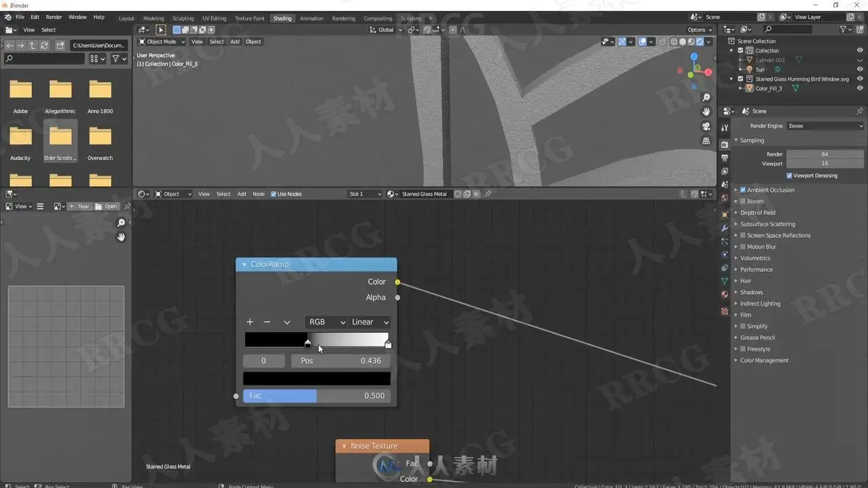Enable the Bloom checkbox
Screen dimensions: 868x488
click(743, 201)
